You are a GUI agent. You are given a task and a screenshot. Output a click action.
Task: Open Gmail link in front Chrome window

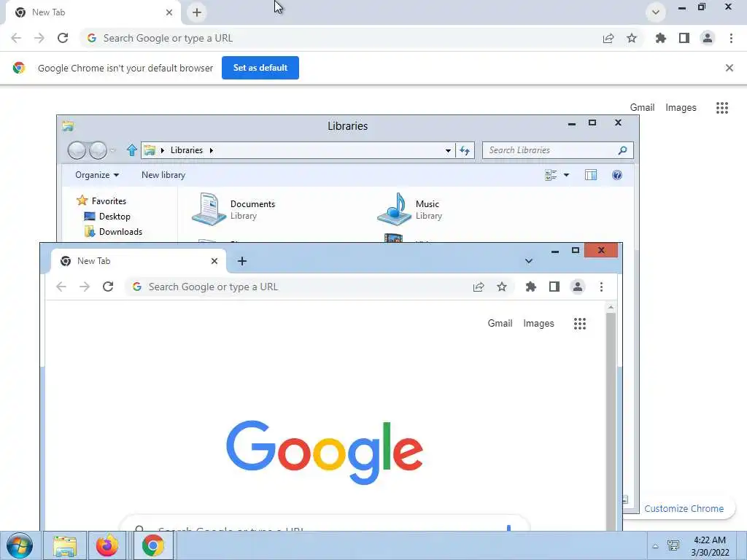click(500, 323)
